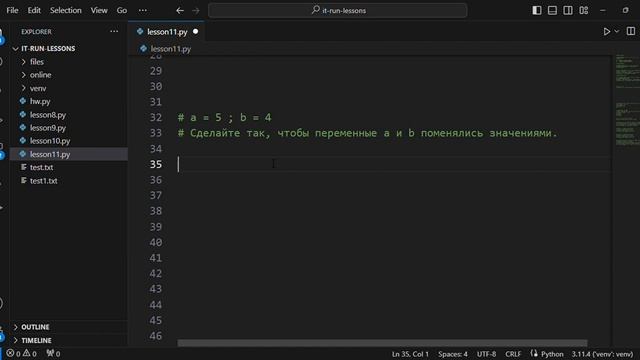Open the File menu

pos(12,10)
